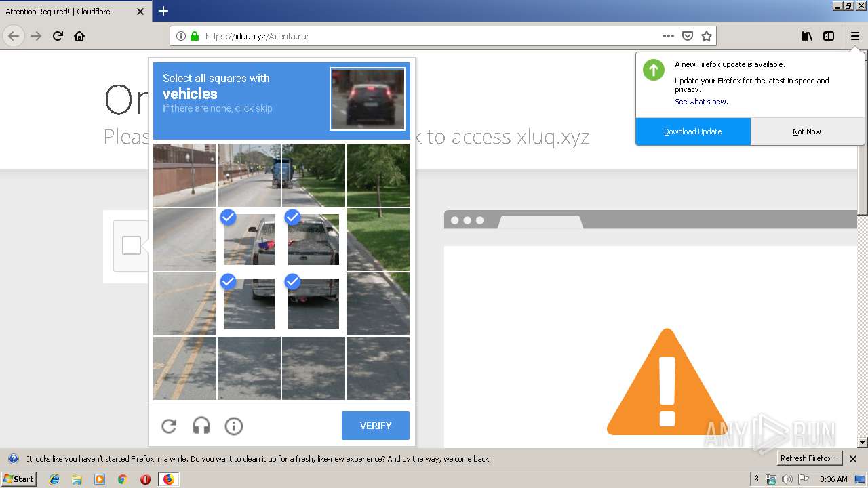The height and width of the screenshot is (488, 868).
Task: Launch Opera from taskbar
Action: point(145,479)
